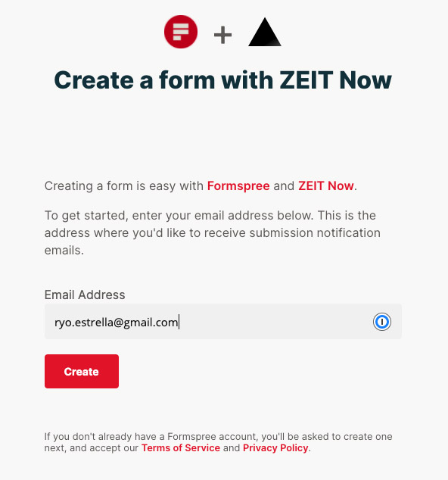Click the Create a form with ZEIT Now heading
Viewport: 448px width, 480px height.
[x=222, y=80]
